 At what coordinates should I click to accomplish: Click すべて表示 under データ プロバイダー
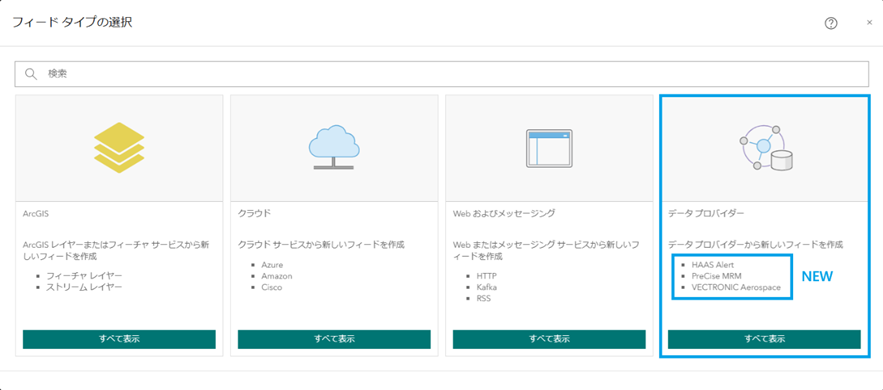coord(764,339)
